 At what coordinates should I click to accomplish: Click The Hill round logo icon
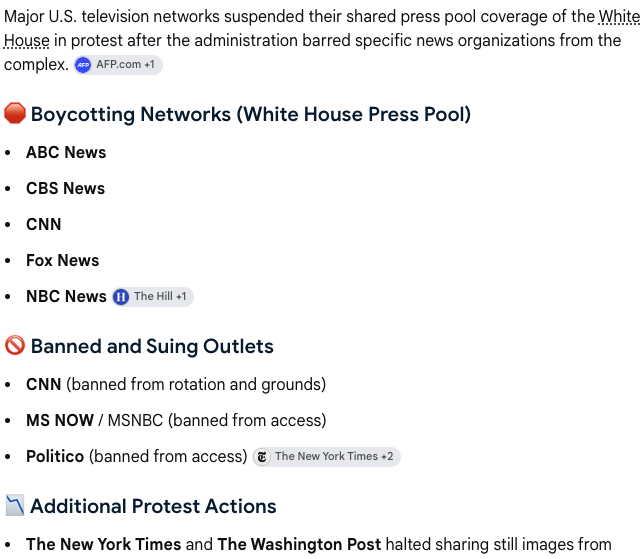(x=121, y=297)
